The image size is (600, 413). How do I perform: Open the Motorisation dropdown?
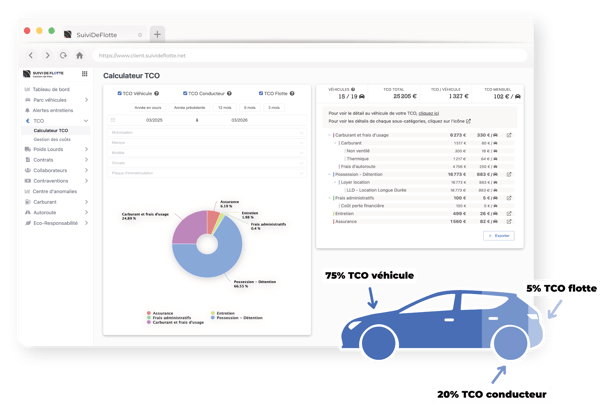(207, 132)
